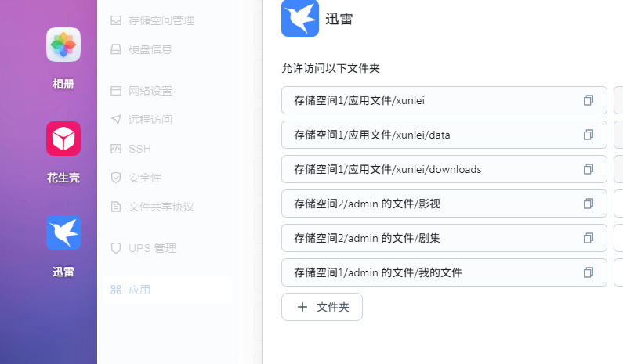Copy the 我的文件 folder path

588,272
